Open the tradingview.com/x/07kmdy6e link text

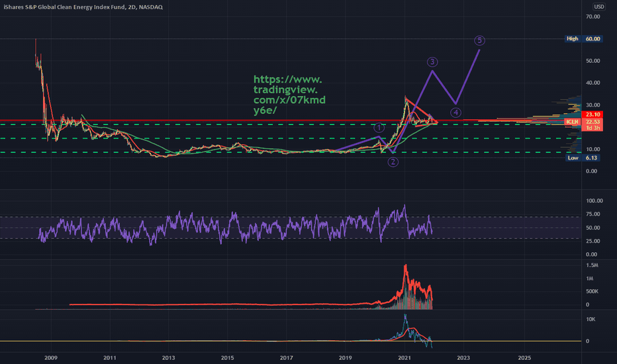289,95
